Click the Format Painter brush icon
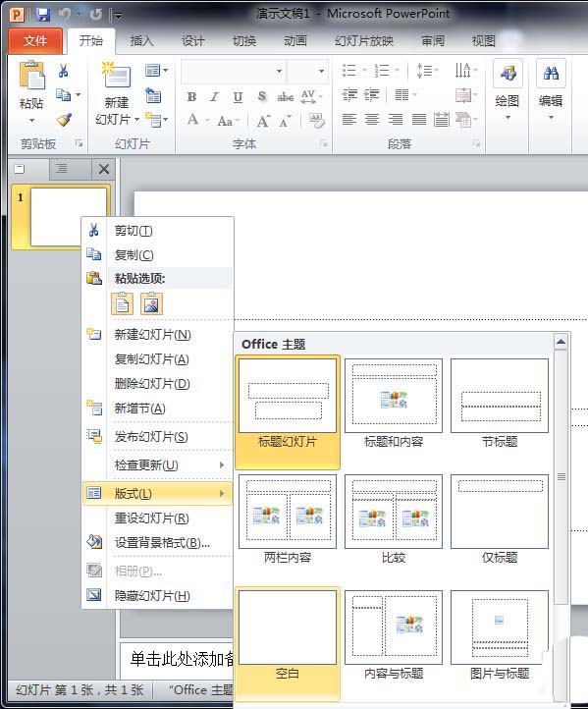Image resolution: width=588 pixels, height=709 pixels. (64, 120)
